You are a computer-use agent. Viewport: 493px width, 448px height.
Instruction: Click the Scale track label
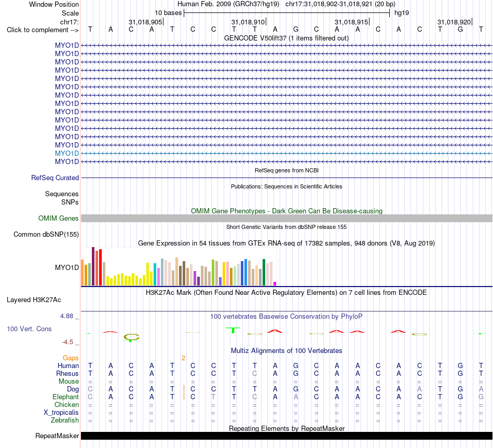click(x=70, y=13)
